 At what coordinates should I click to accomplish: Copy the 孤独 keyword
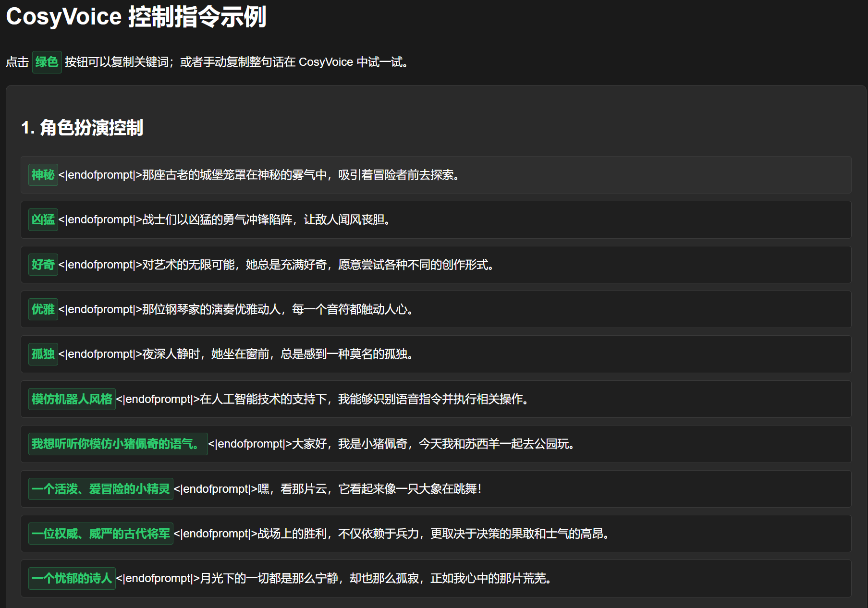pyautogui.click(x=43, y=354)
